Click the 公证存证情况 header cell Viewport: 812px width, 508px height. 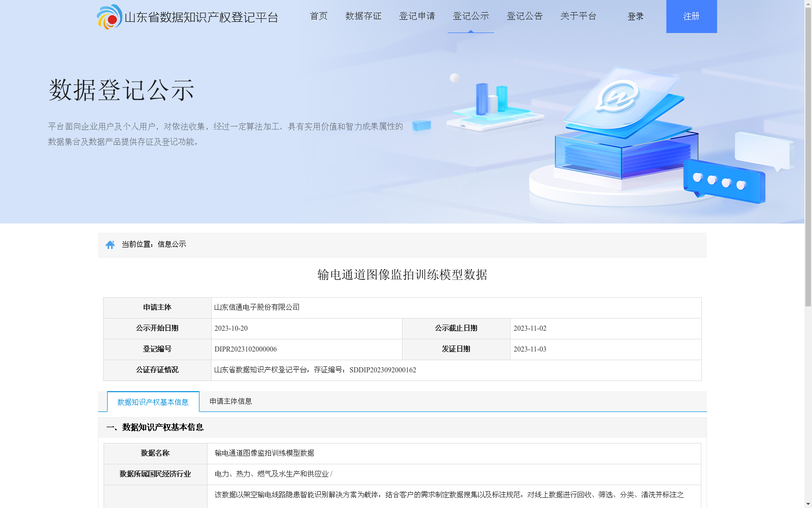click(x=157, y=370)
